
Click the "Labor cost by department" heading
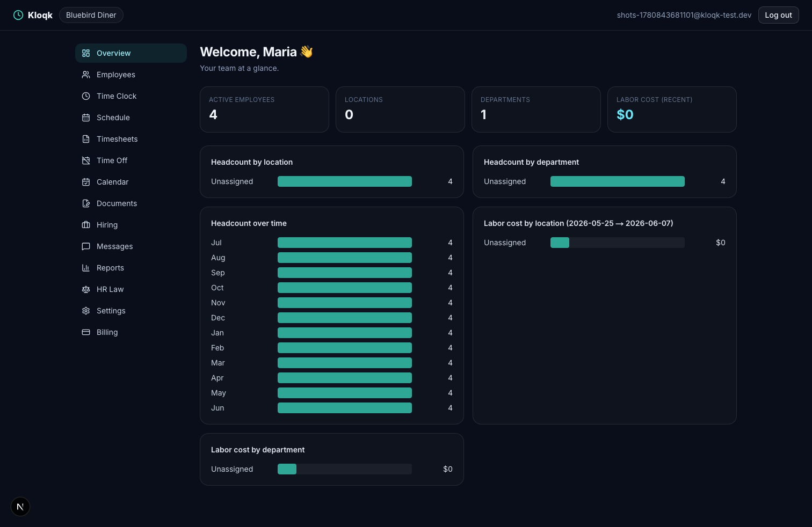(258, 450)
